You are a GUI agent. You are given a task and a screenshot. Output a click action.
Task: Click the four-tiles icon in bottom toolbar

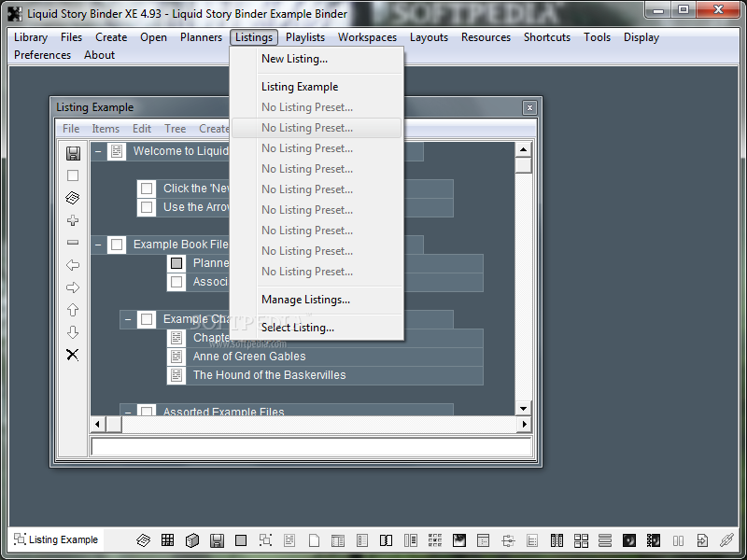pyautogui.click(x=581, y=540)
